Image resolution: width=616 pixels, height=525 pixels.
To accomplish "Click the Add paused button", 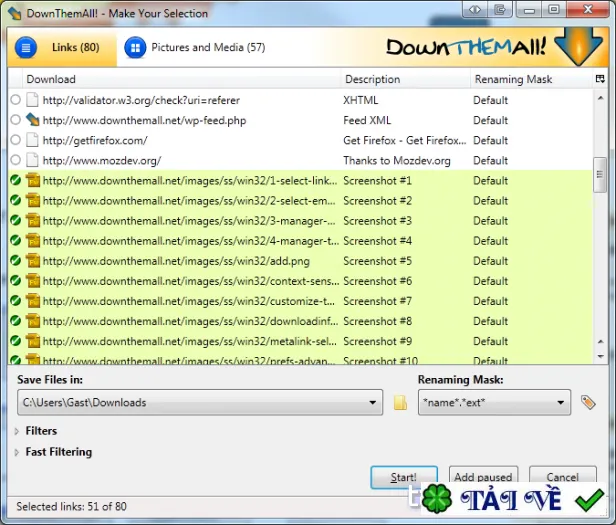I will click(483, 477).
